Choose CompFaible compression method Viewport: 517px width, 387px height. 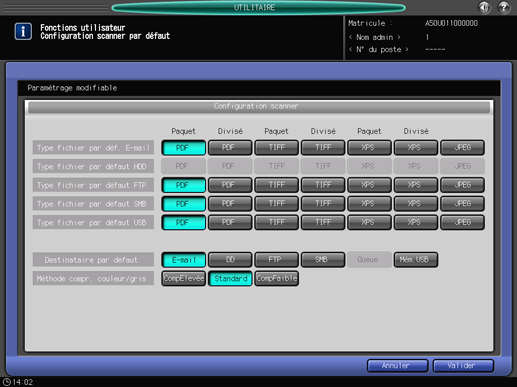(x=276, y=278)
